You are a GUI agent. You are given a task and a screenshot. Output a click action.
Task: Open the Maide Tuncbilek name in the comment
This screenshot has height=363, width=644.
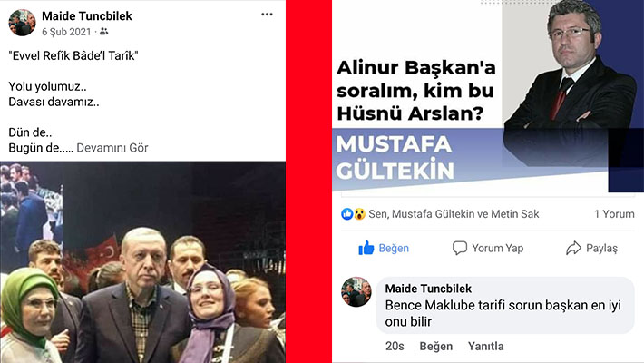[x=428, y=289]
